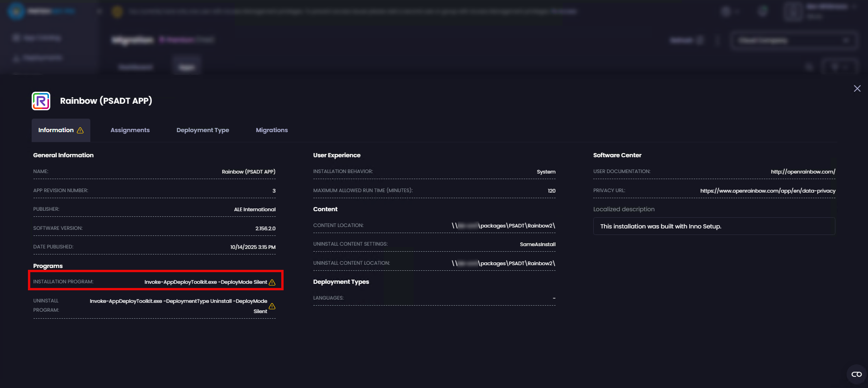
Task: Click the software version 2.156.2.0 value
Action: [x=265, y=228]
